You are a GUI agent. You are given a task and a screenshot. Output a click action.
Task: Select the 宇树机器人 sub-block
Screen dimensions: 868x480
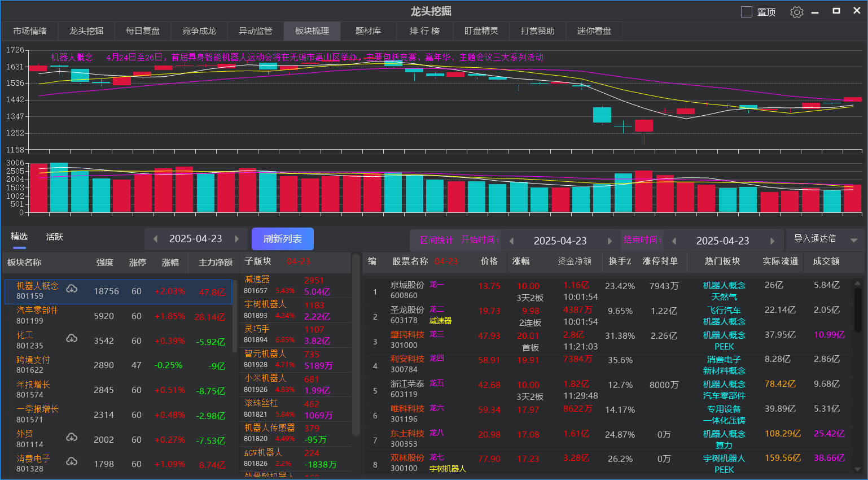296,310
